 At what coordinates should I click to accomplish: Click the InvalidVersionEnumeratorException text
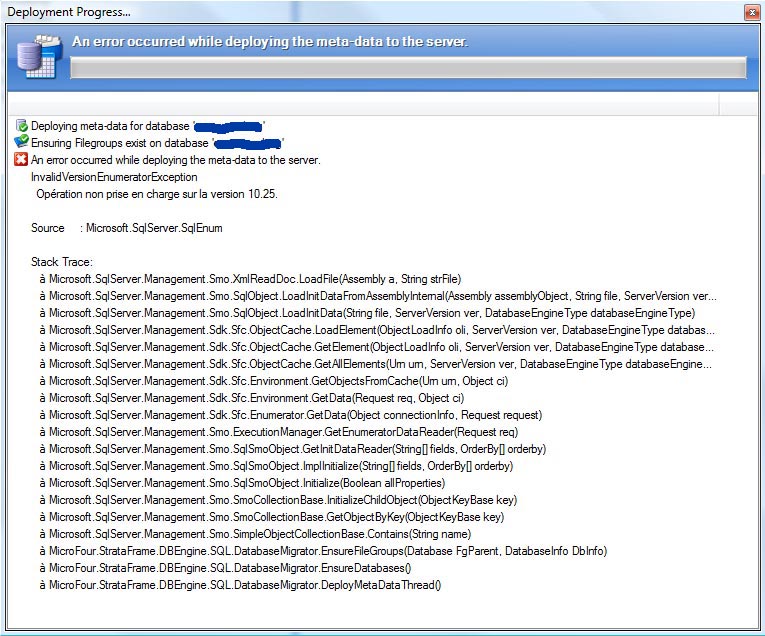[x=114, y=177]
